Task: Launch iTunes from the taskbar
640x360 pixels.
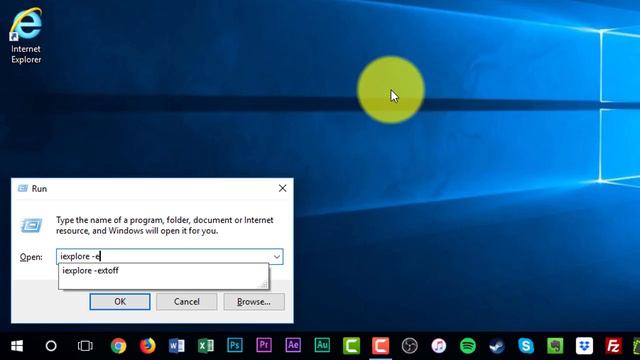Action: 439,346
